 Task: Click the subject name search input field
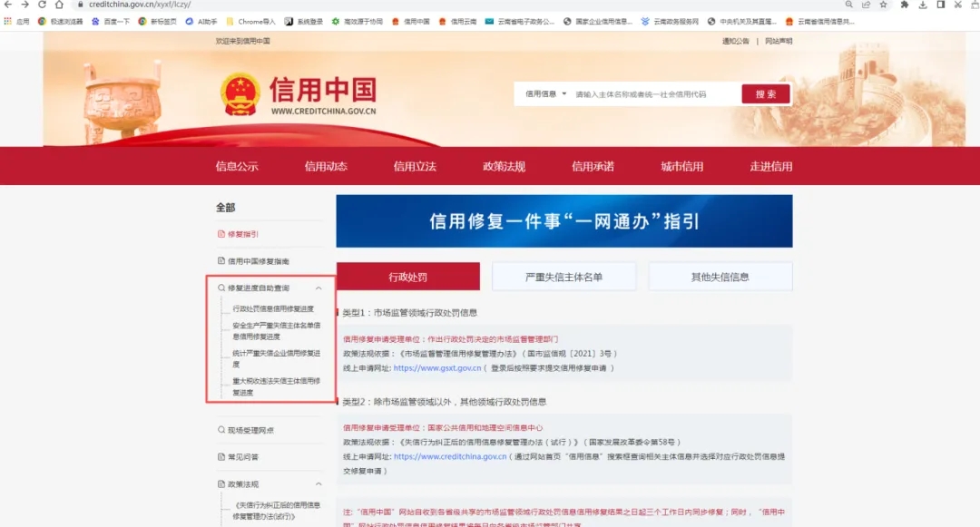653,94
